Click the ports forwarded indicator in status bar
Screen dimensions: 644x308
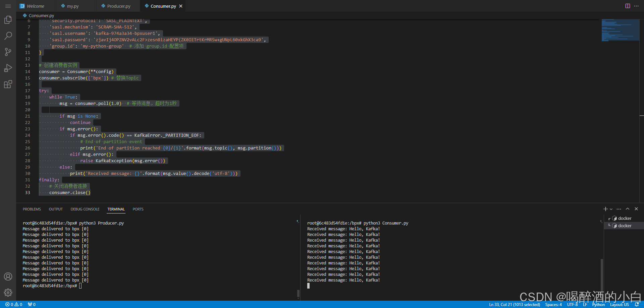coord(32,304)
